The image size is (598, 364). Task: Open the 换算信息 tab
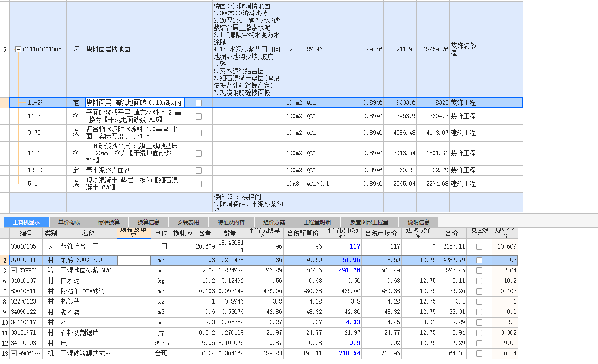149,222
